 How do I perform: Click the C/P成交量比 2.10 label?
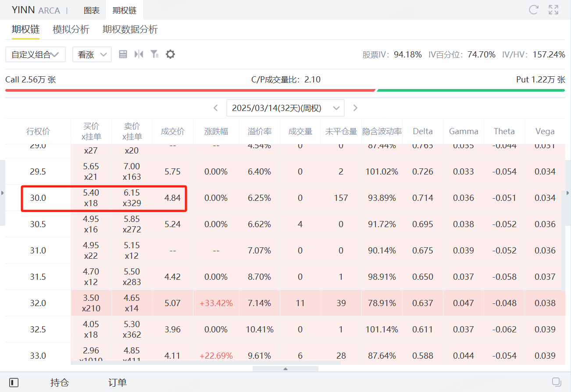click(x=285, y=80)
